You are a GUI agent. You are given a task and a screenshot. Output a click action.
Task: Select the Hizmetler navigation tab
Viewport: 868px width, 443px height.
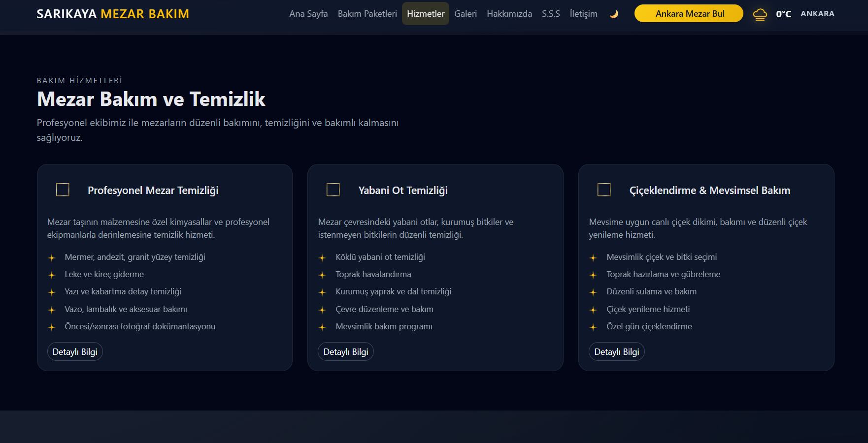425,14
